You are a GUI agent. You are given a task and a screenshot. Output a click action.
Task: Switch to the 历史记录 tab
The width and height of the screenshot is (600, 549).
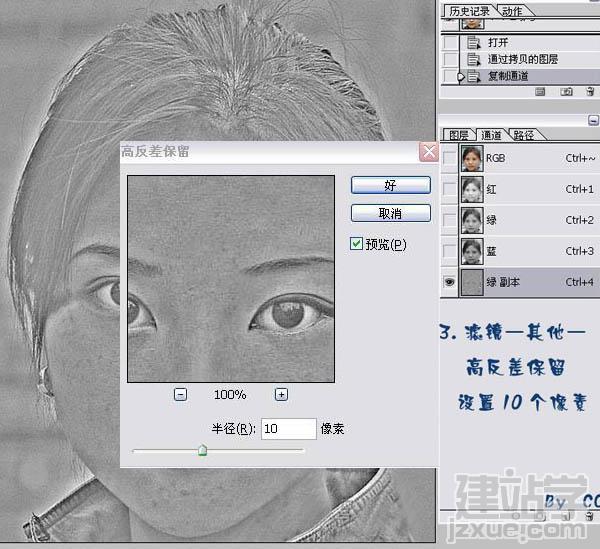(x=470, y=11)
